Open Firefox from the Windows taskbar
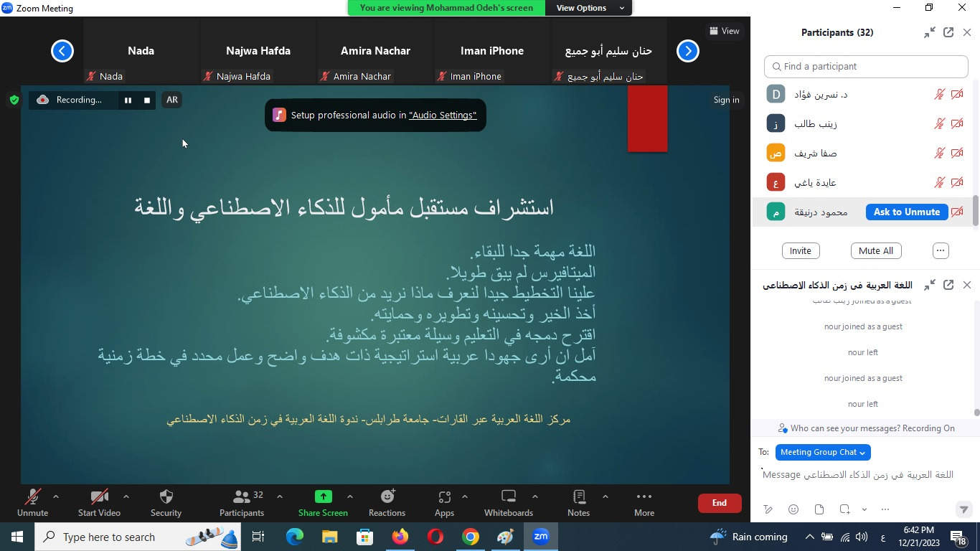Viewport: 980px width, 551px height. [x=400, y=537]
